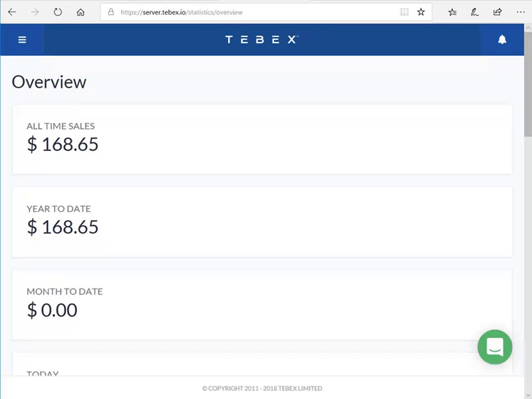Screen dimensions: 532x399
Task: Go back to the previous page
Action: tap(12, 12)
